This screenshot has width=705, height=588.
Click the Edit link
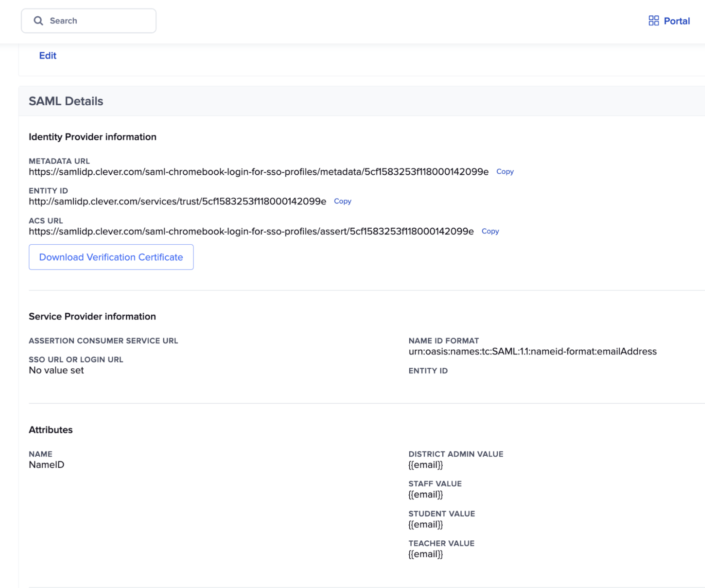pos(47,55)
